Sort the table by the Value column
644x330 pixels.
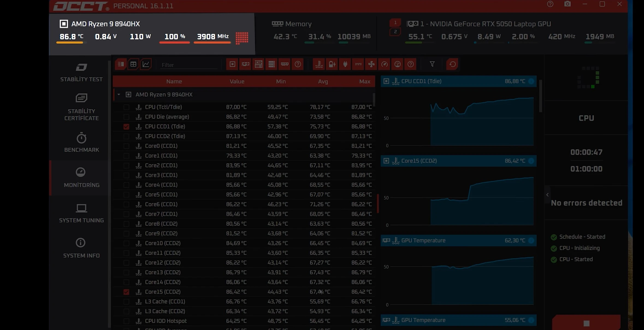237,81
